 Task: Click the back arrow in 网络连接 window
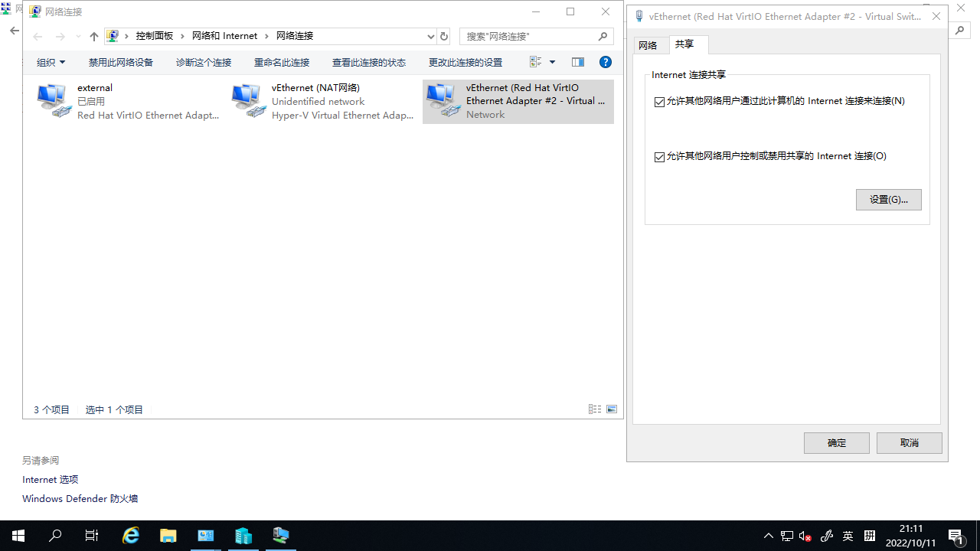point(38,36)
